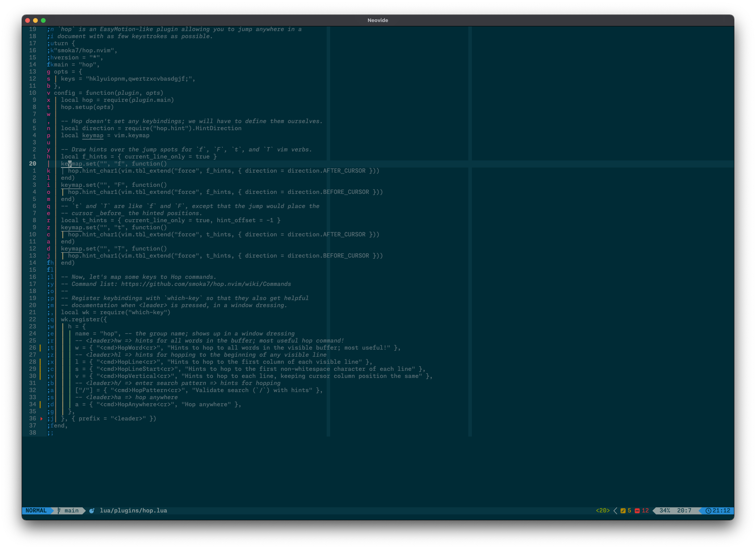Click the yellow git change sign at line 26
This screenshot has width=756, height=549.
40,348
